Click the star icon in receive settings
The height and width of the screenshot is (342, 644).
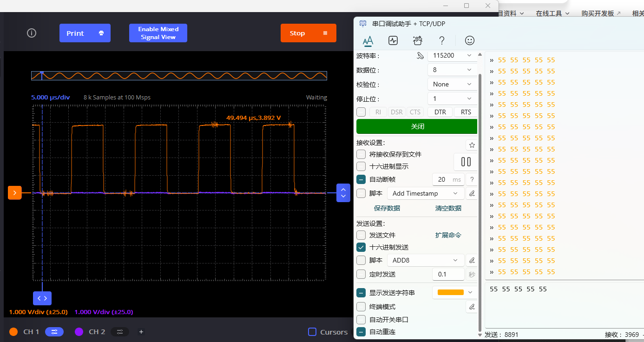point(472,145)
